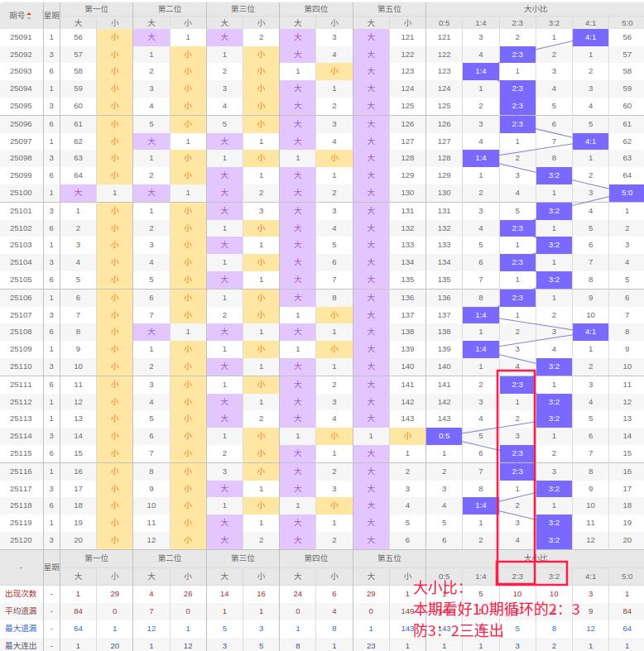Click value 121 in 0:5 column row 25091
This screenshot has width=644, height=651.
pyautogui.click(x=445, y=37)
